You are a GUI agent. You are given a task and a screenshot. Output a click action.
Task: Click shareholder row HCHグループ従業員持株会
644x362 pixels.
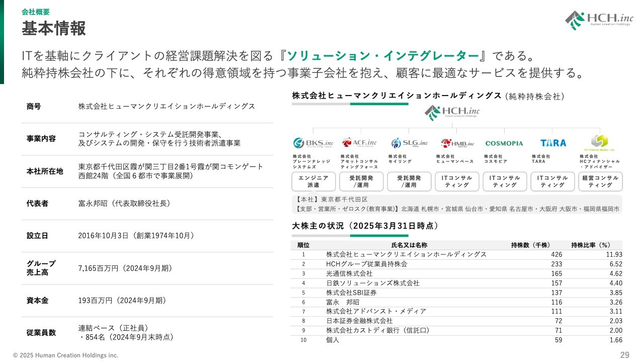tap(456, 264)
